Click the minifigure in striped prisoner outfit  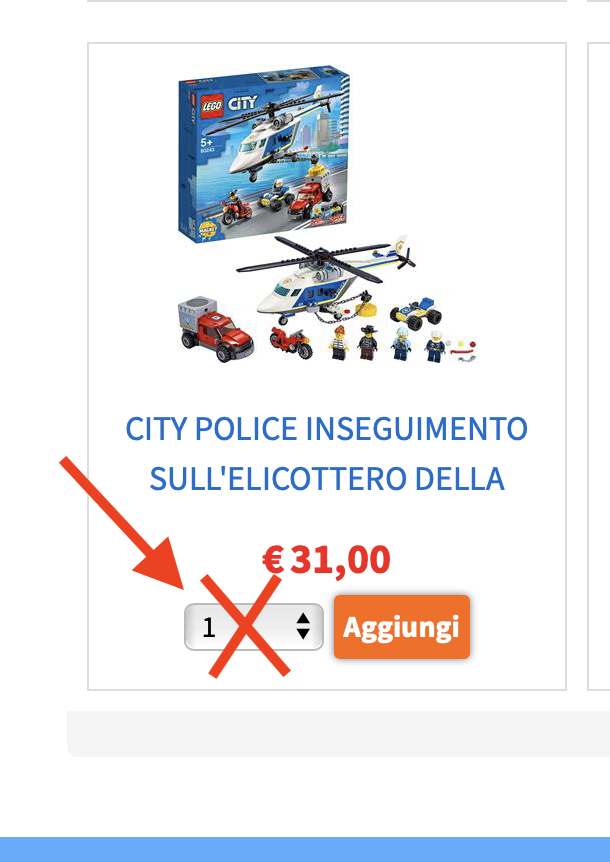click(339, 342)
